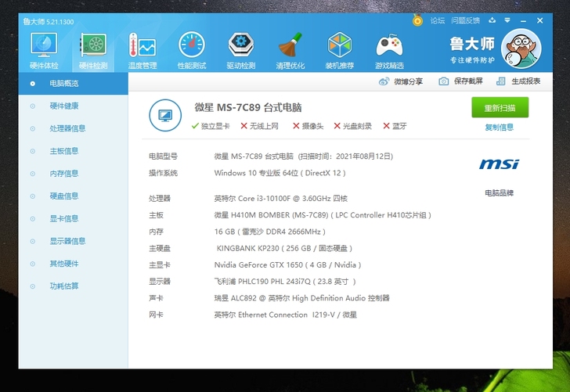Click the 电脑品牌 label under MSI logo
570x392 pixels.
coord(499,193)
